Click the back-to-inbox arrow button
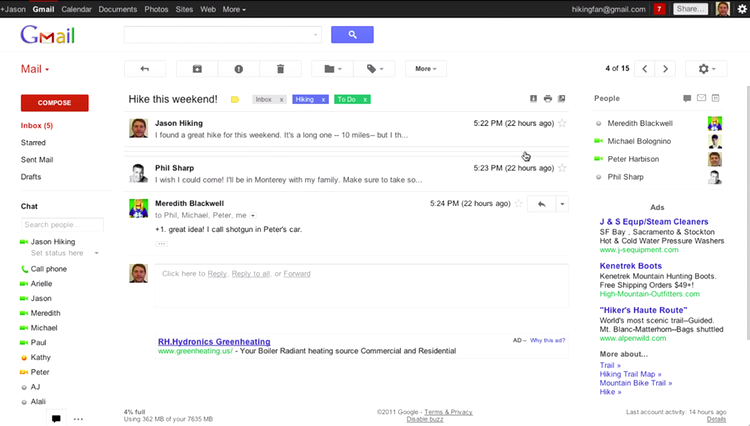The width and height of the screenshot is (750, 426). 145,69
